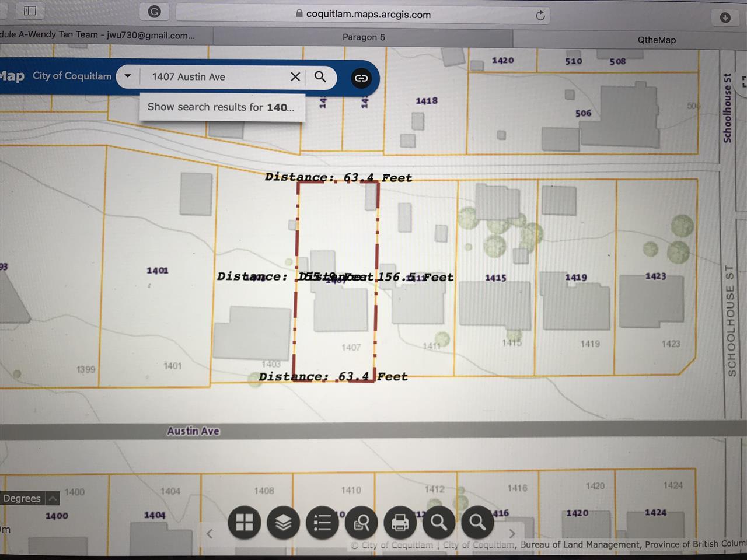Open Safari downloads indicator
747x560 pixels.
point(725,17)
